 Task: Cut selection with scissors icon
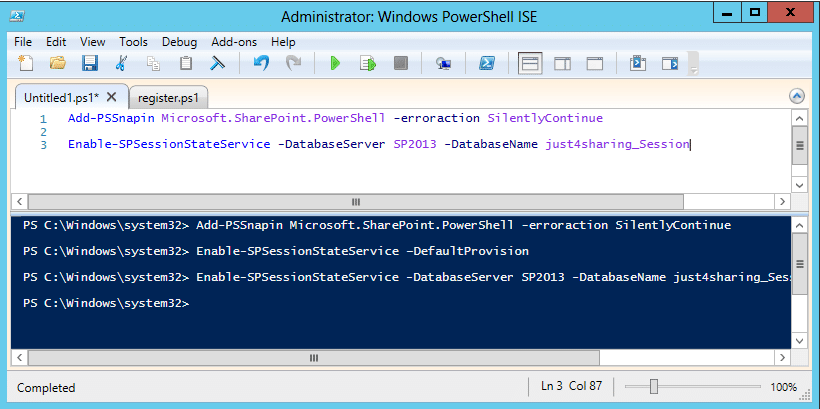coord(121,64)
